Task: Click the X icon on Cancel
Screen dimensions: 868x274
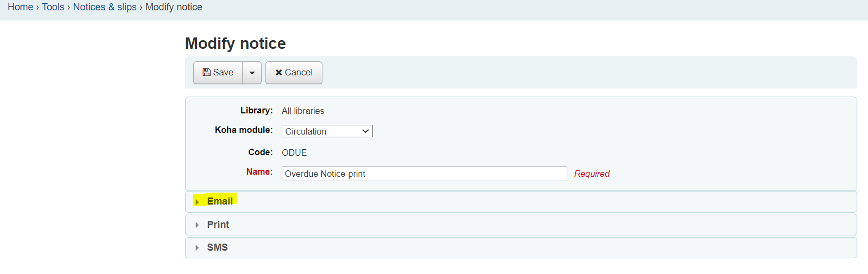Action: tap(278, 72)
